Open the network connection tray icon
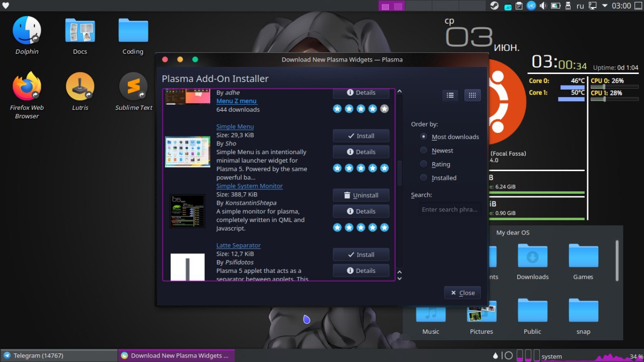The image size is (644, 362). (x=592, y=6)
